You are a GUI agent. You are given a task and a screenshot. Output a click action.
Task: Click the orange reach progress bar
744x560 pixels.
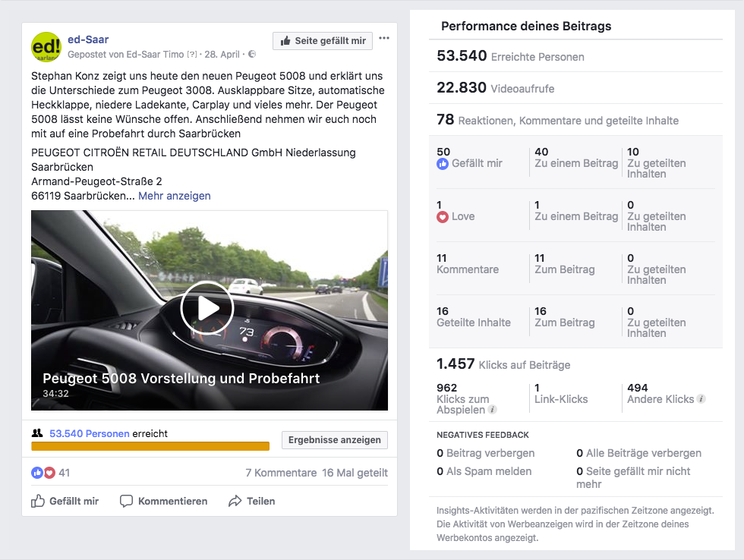(150, 446)
